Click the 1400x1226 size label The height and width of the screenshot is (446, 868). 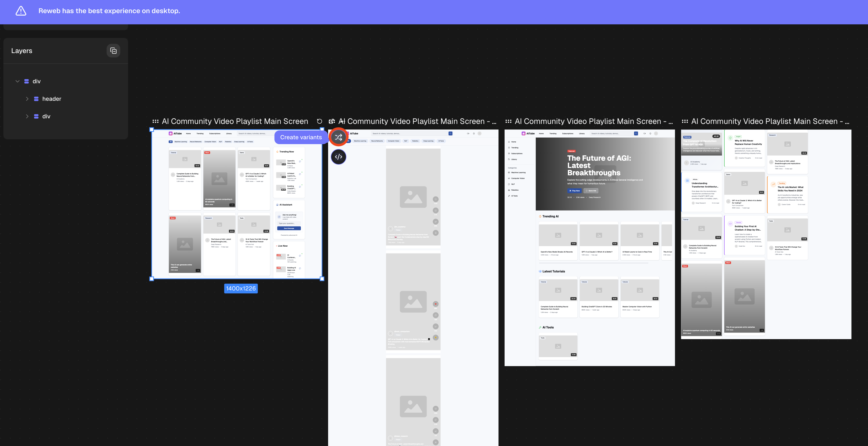[x=240, y=288]
